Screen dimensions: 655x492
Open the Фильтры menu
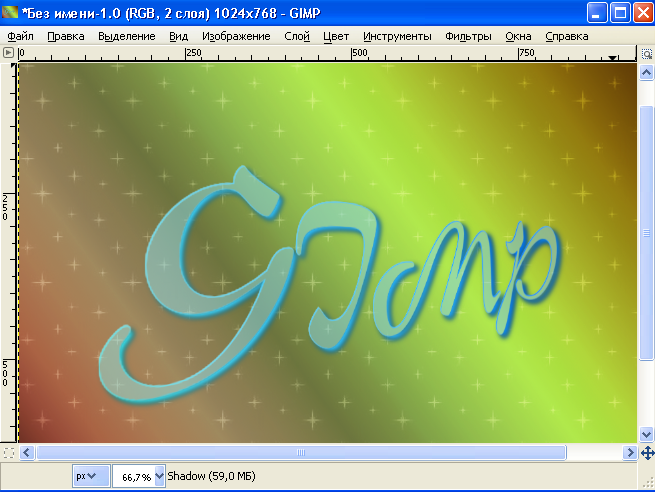click(468, 36)
